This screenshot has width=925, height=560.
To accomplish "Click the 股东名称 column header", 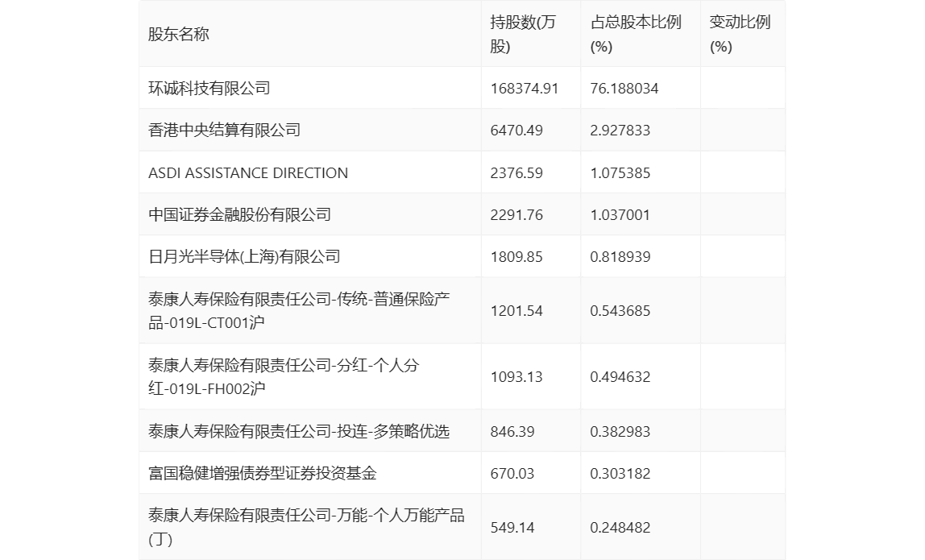I will pos(179,34).
